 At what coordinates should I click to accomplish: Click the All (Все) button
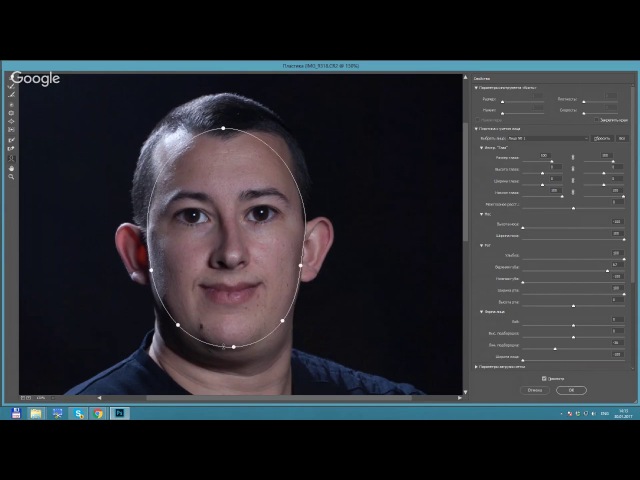pos(622,138)
